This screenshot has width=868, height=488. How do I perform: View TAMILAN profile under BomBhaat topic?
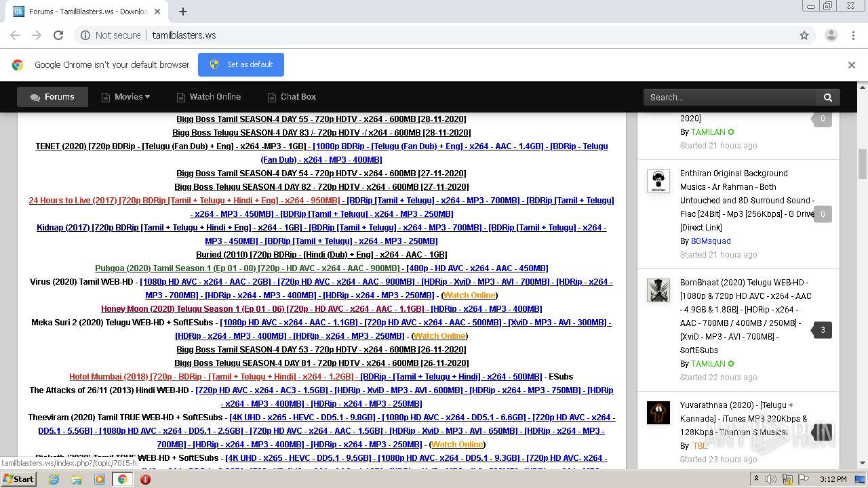point(708,364)
